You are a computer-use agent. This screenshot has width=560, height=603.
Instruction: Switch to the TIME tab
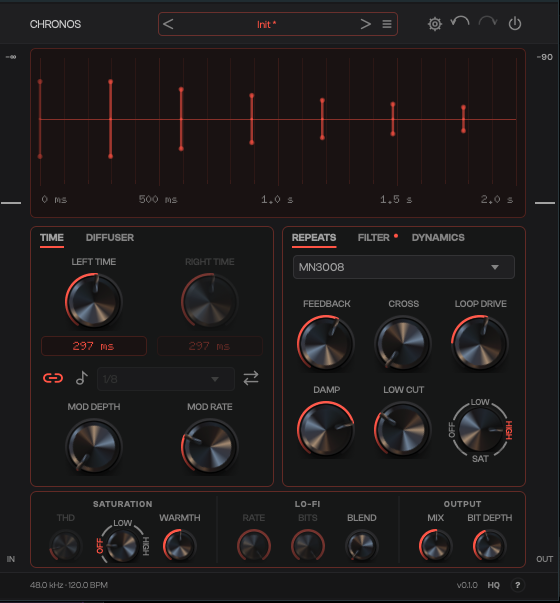tap(52, 238)
